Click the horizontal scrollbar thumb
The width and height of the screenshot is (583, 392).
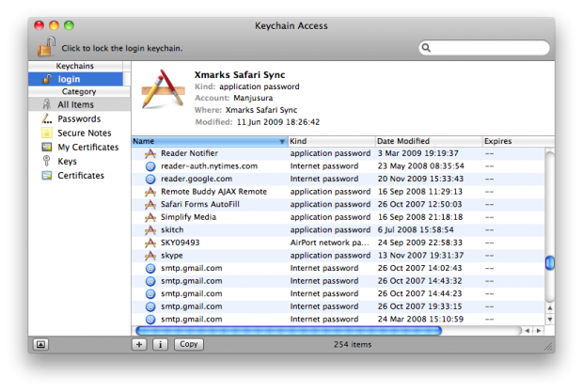click(289, 331)
